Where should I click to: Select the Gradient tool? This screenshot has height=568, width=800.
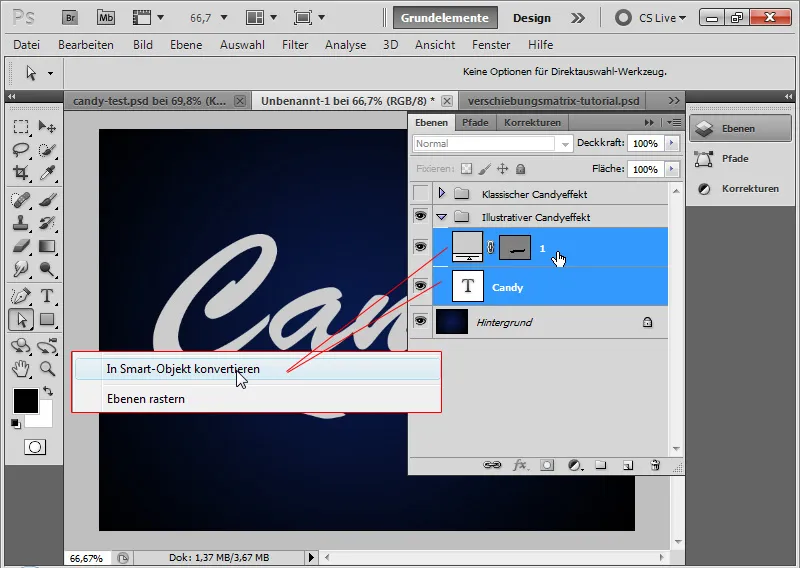(x=47, y=246)
